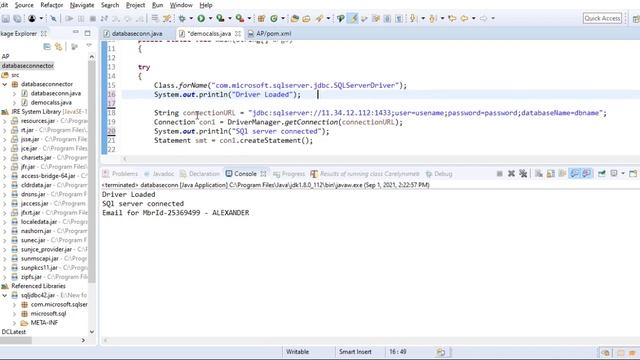This screenshot has width=640, height=360.
Task: Minimize the Package Explorer panel
Action: [x=76, y=33]
